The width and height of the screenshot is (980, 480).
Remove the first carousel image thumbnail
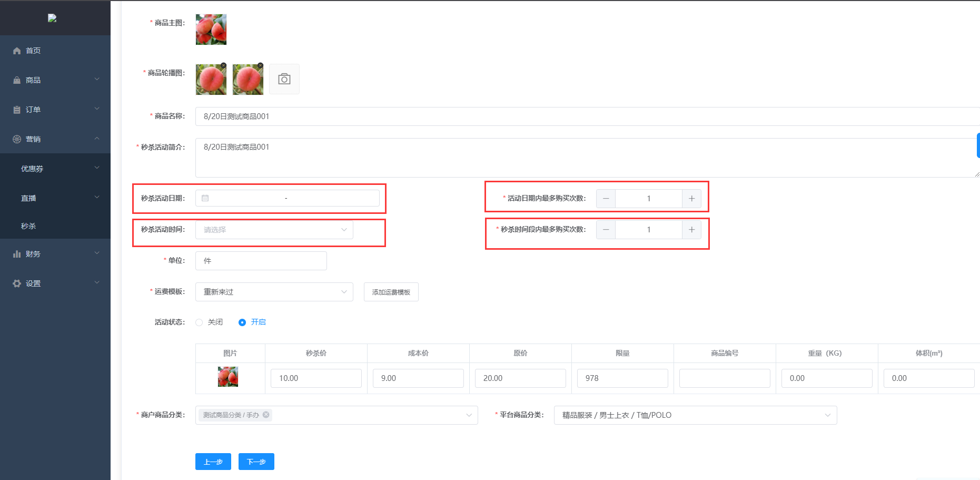pyautogui.click(x=224, y=66)
